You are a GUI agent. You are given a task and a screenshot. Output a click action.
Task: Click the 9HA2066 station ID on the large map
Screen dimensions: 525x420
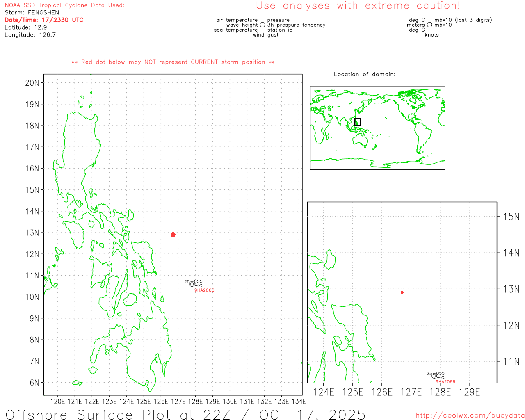[204, 290]
